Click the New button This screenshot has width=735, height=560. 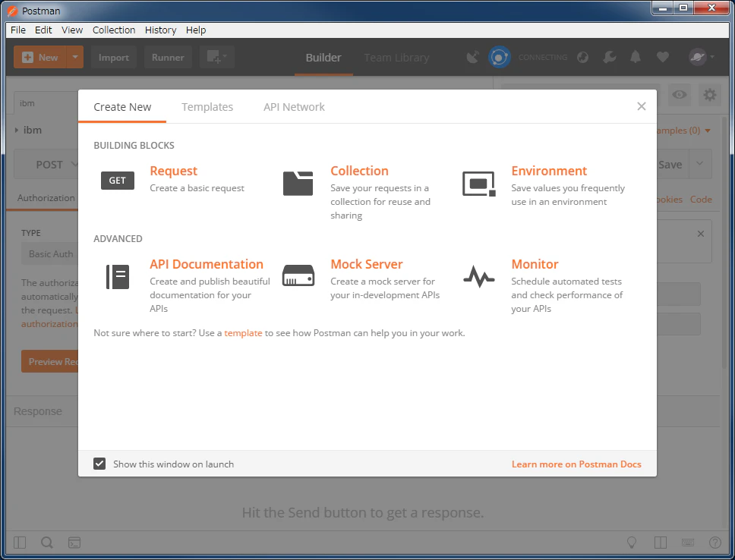pos(41,57)
